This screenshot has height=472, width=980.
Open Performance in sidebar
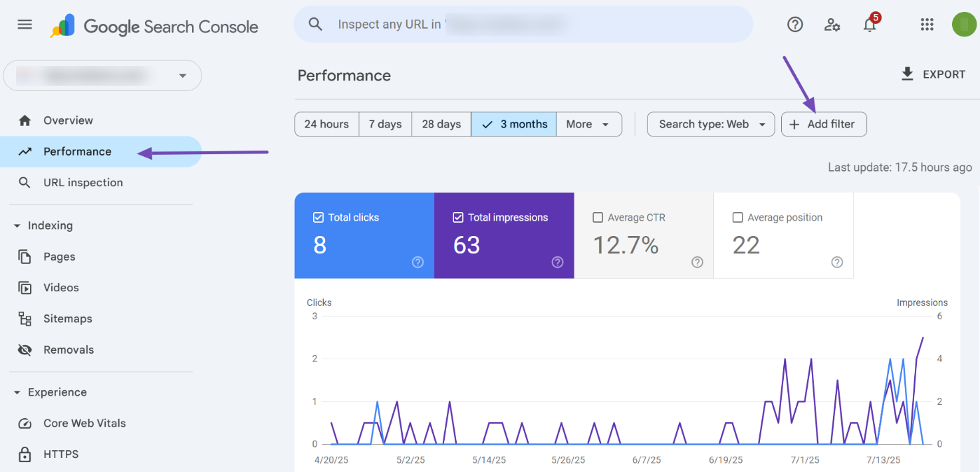[x=101, y=151]
